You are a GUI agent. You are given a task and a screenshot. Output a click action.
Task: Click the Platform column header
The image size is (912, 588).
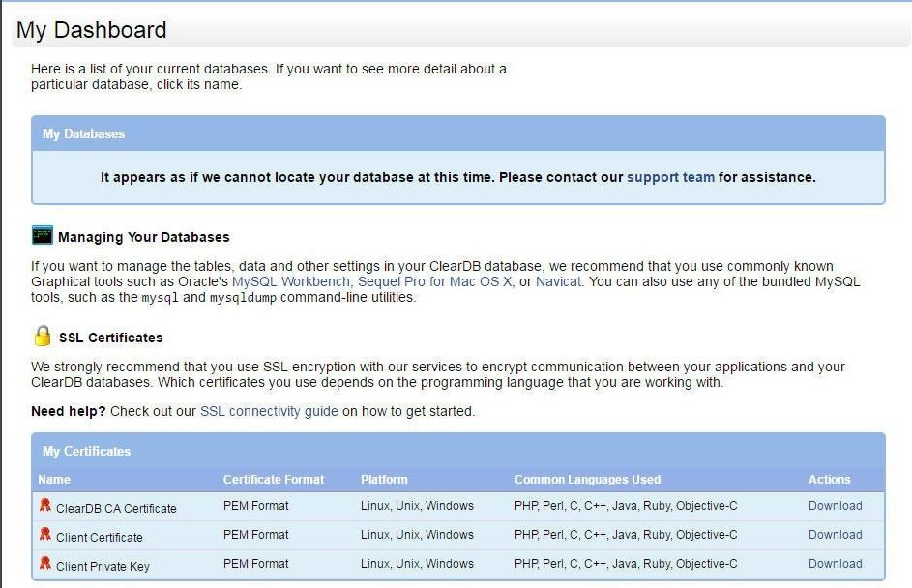coord(384,480)
